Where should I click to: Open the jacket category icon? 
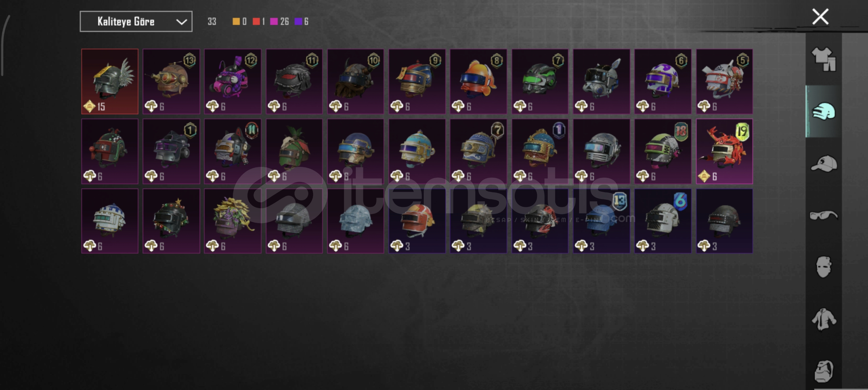click(x=824, y=319)
